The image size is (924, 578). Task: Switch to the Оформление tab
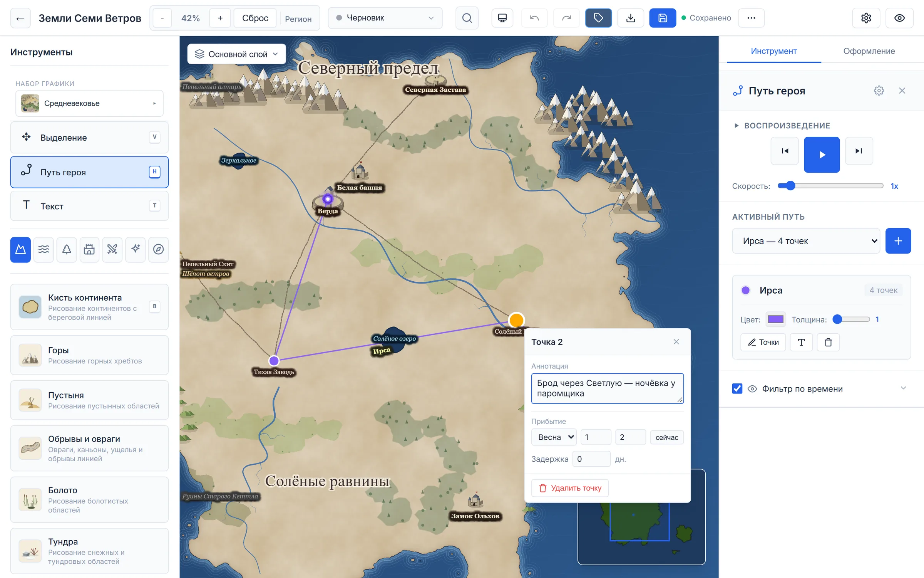[869, 51]
